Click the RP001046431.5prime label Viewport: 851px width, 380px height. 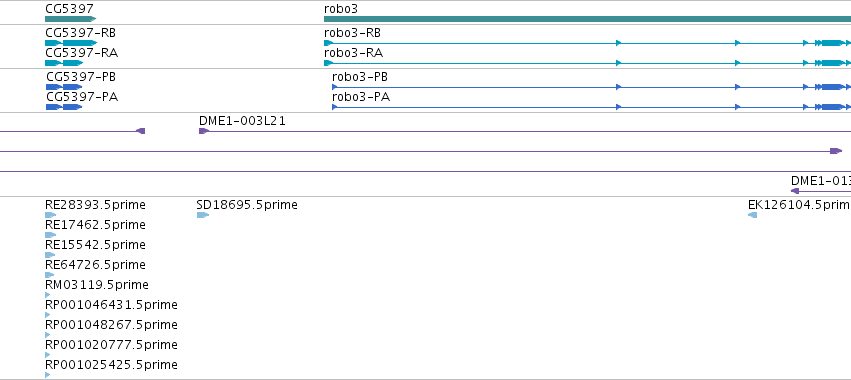[x=111, y=305]
